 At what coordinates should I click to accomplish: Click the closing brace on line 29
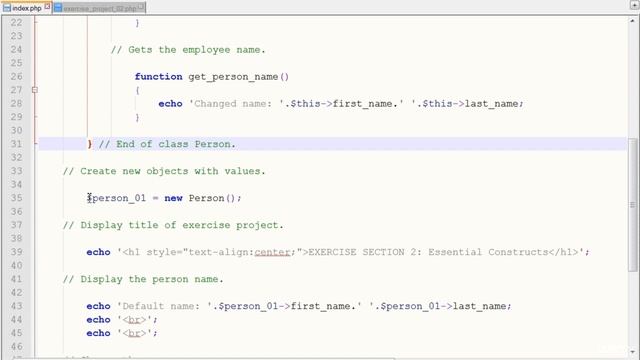pyautogui.click(x=138, y=117)
